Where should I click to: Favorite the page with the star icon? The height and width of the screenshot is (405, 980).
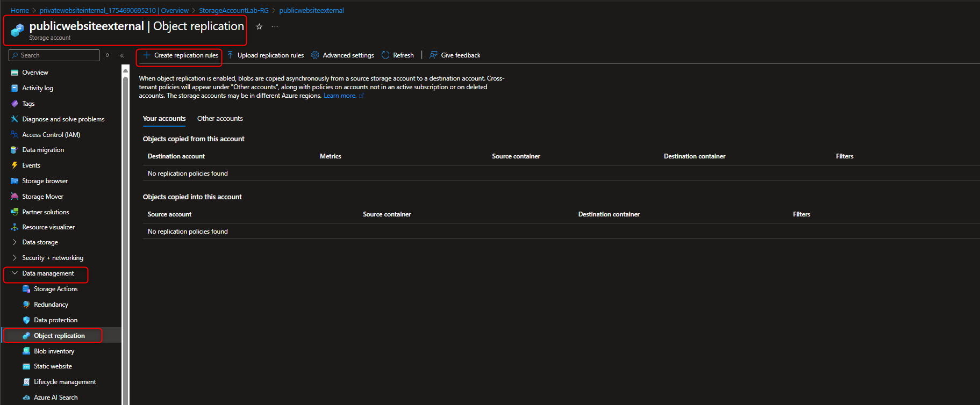(x=259, y=26)
